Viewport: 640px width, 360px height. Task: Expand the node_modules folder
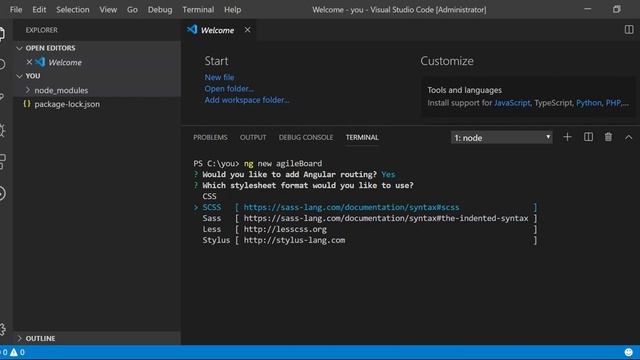coord(28,90)
